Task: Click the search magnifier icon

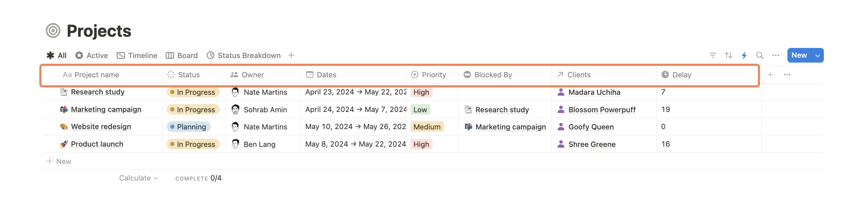Action: (760, 55)
